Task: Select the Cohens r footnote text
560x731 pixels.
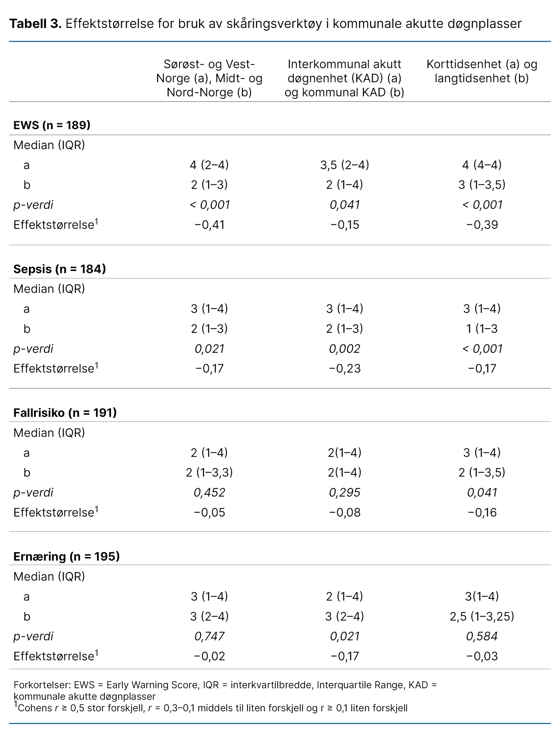Action: click(212, 708)
